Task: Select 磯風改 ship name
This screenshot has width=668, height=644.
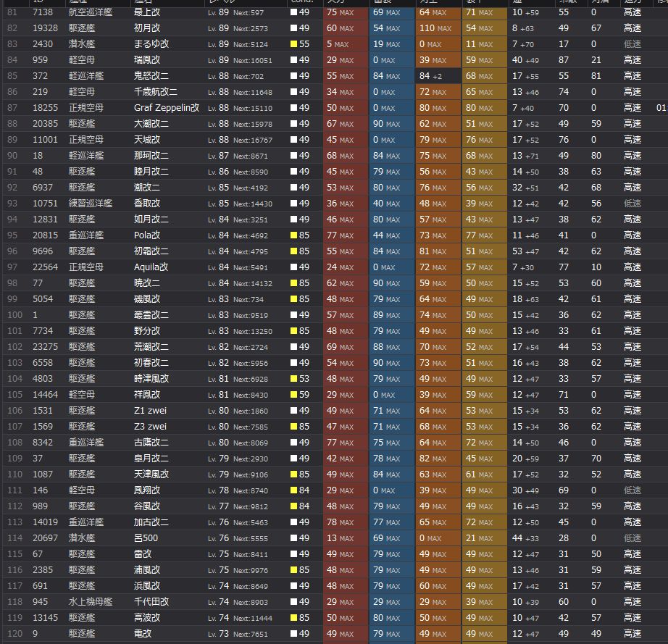Action: (147, 299)
